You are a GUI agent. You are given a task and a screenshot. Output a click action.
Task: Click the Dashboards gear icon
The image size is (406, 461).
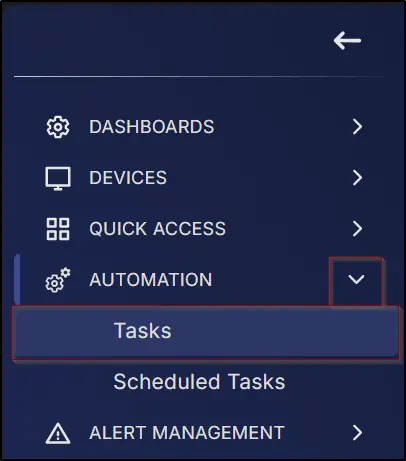tap(58, 127)
